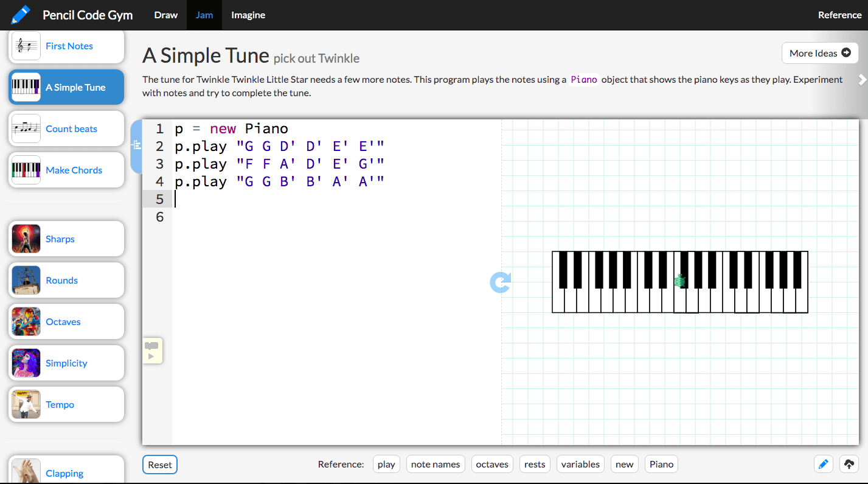
Task: Open the Imagine tab
Action: coord(248,15)
